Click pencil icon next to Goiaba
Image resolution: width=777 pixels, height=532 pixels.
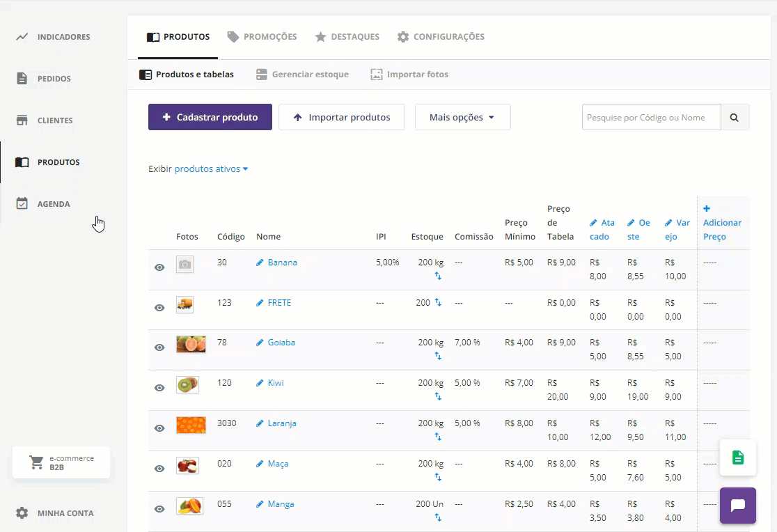tap(260, 343)
